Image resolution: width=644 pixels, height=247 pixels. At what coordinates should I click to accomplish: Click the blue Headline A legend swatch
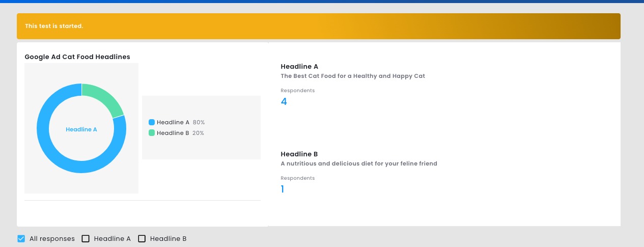(x=152, y=122)
